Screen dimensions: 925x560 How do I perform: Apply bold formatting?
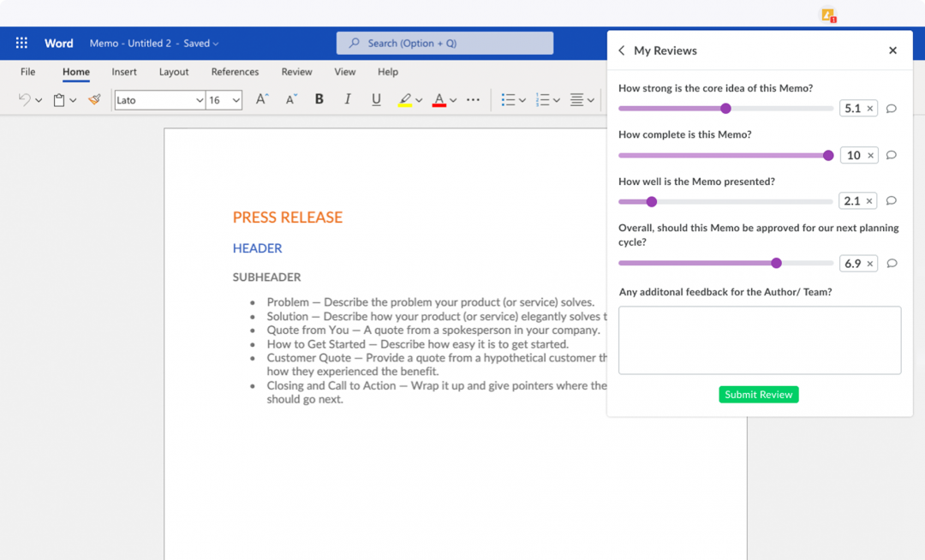pyautogui.click(x=319, y=99)
